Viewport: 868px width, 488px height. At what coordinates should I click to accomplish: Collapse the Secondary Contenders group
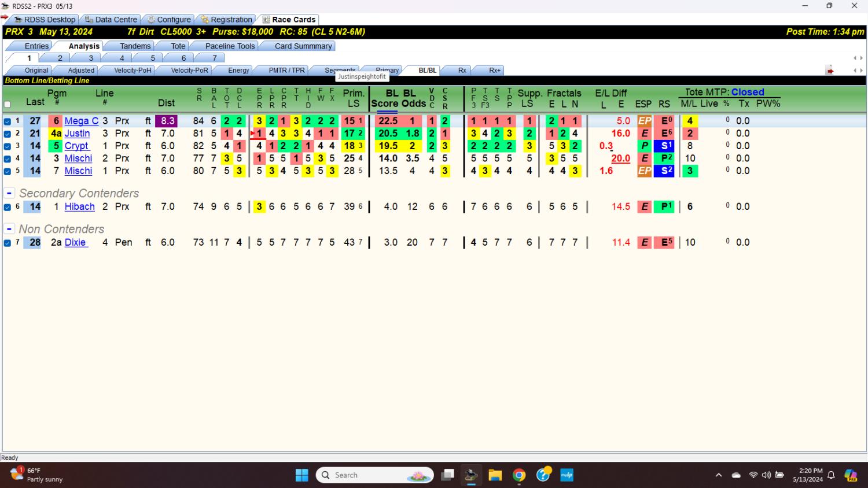click(9, 193)
